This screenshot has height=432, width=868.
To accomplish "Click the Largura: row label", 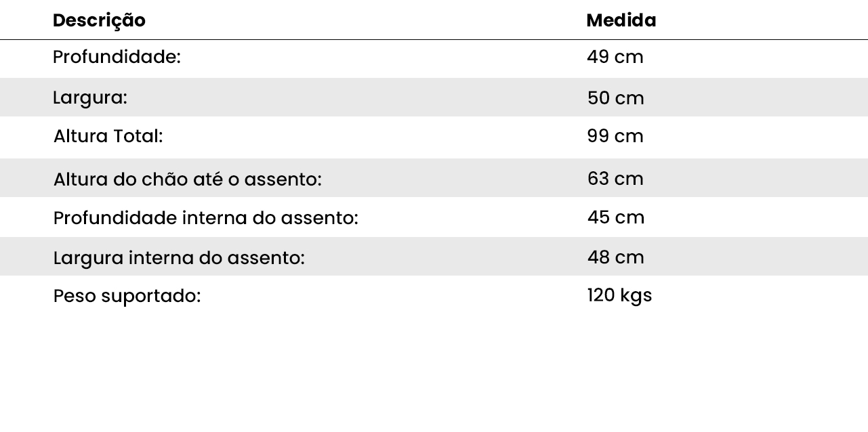I will pos(89,98).
